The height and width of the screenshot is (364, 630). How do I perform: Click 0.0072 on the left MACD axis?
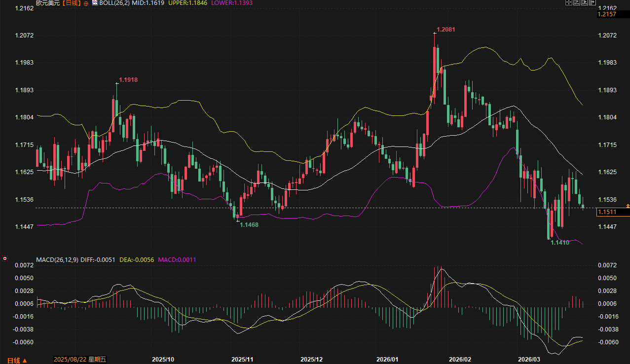point(24,265)
